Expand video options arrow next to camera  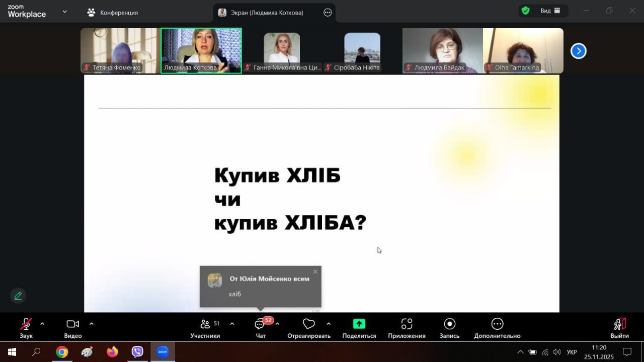92,324
